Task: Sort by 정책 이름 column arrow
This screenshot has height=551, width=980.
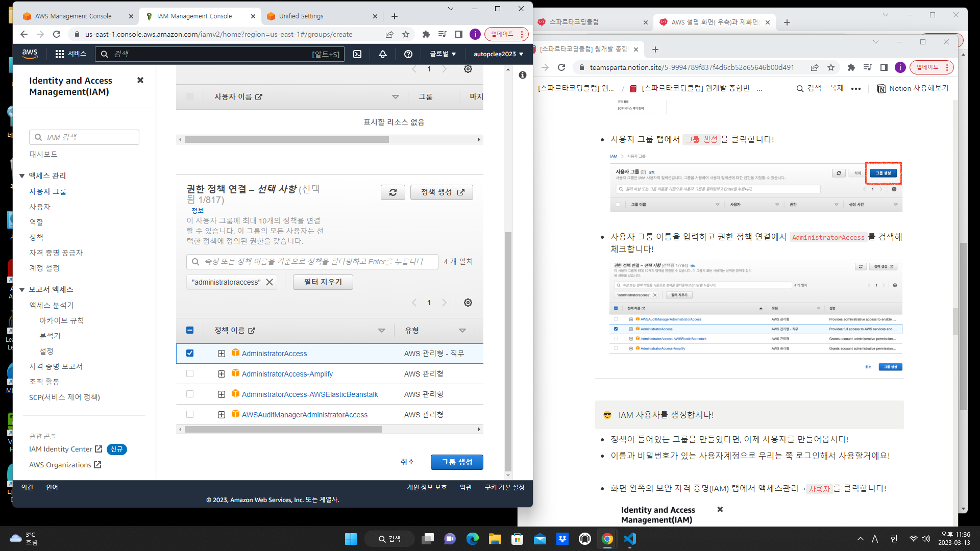Action: click(381, 331)
